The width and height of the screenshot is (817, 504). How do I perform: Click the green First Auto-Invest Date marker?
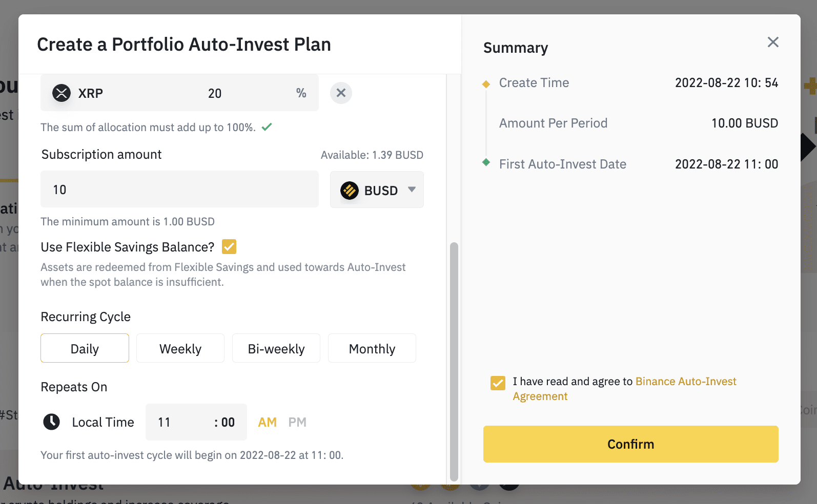[x=486, y=162]
